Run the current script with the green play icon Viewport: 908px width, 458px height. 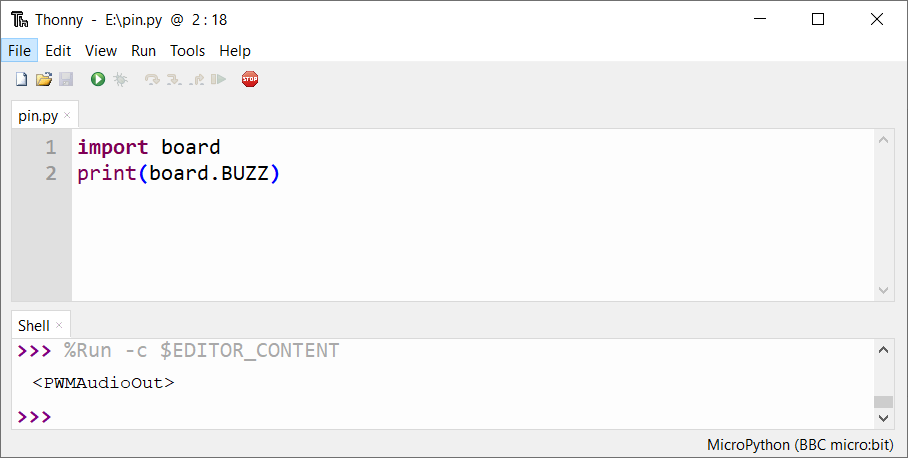point(98,79)
